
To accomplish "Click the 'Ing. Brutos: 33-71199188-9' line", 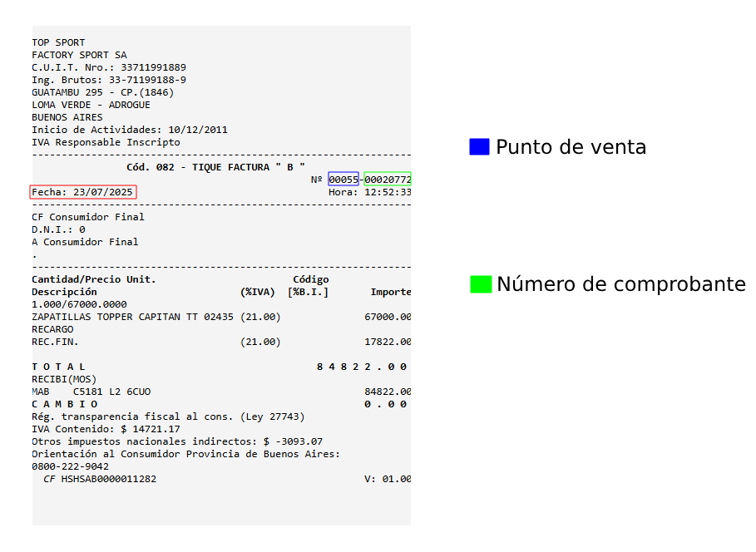I will tap(109, 80).
